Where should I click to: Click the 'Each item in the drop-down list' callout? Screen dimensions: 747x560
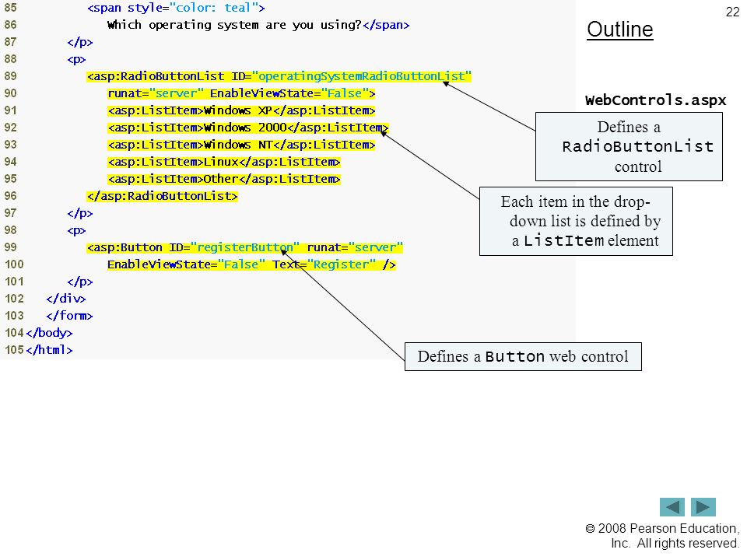[x=576, y=222]
